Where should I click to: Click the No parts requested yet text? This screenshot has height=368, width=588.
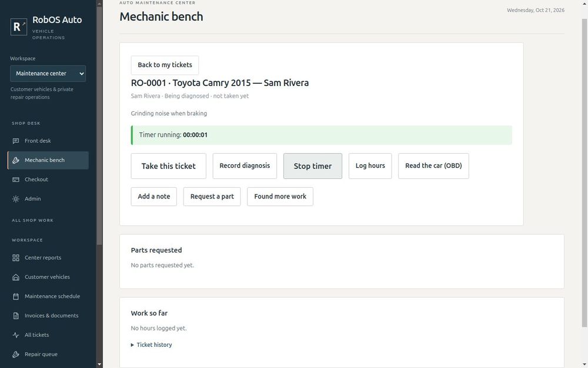pos(162,265)
